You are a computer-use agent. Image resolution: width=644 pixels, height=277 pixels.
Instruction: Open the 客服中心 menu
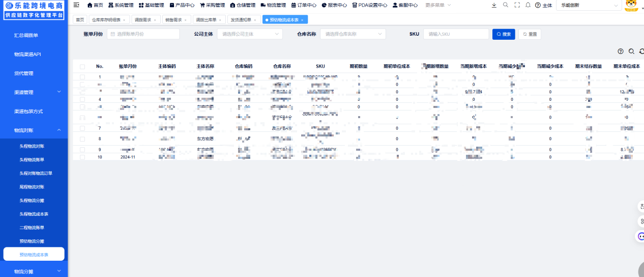pyautogui.click(x=405, y=5)
